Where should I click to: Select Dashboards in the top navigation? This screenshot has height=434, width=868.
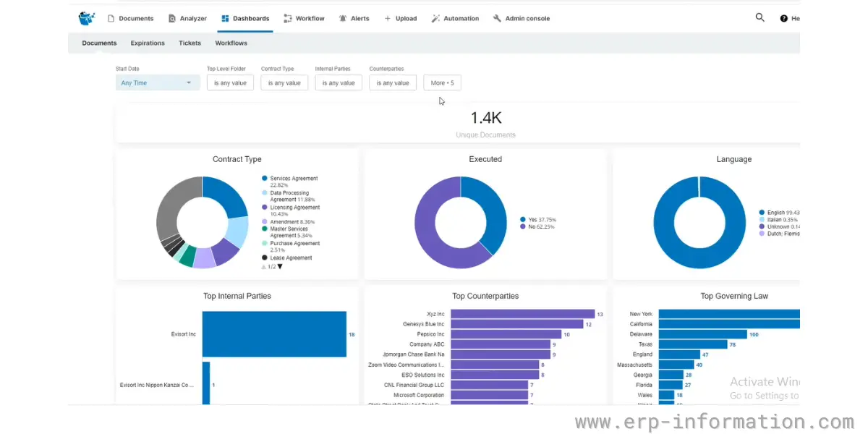(245, 18)
